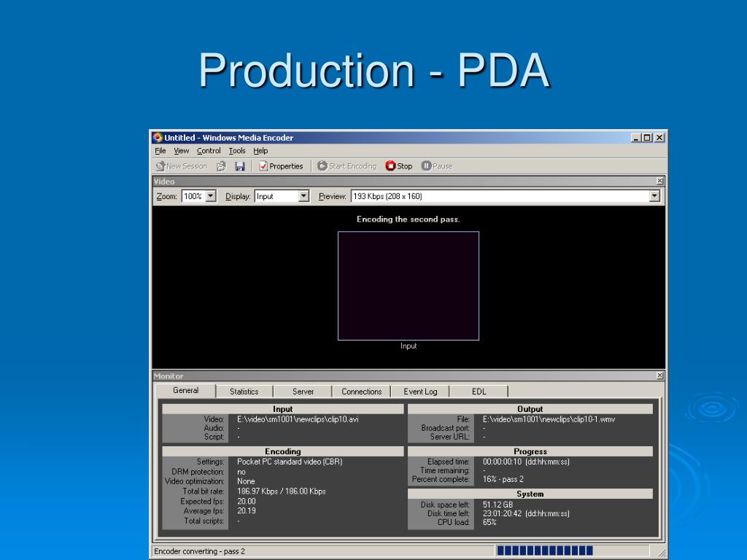Screen dimensions: 747x560
Task: Click the total bit rate value 186.97 Kbps
Action: click(x=282, y=491)
